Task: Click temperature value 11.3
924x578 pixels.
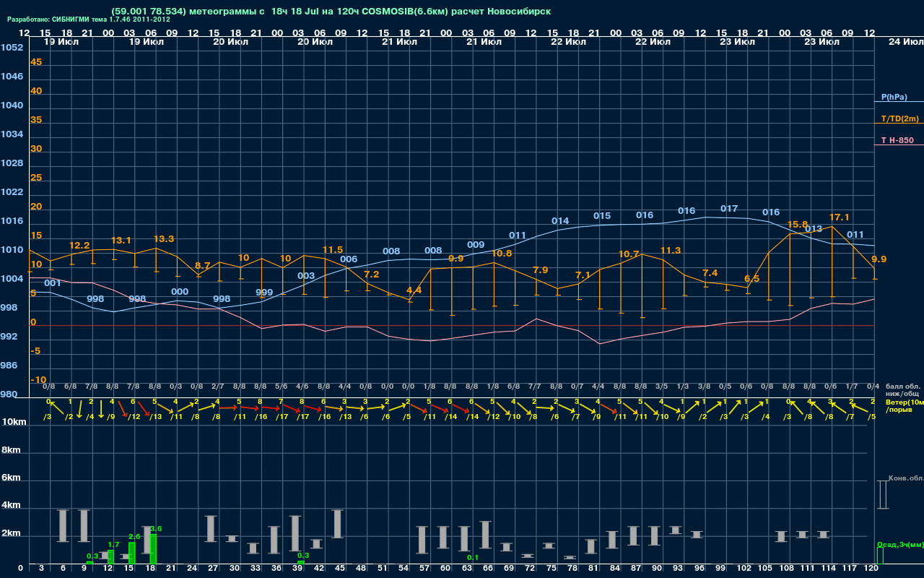Action: pos(671,251)
